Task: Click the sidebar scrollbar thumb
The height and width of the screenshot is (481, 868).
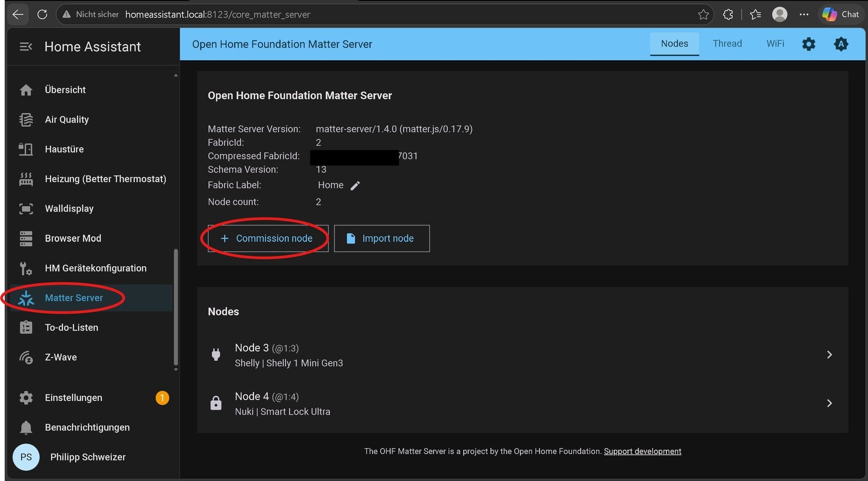Action: (x=175, y=307)
